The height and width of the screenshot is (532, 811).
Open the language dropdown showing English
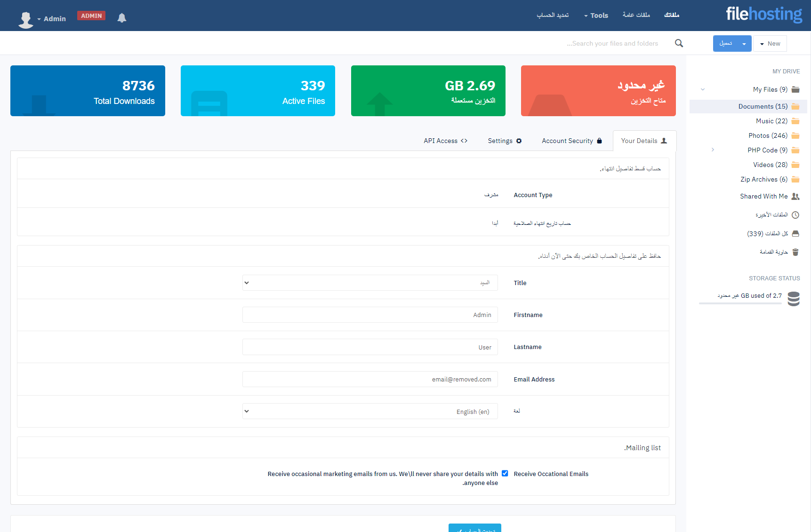(x=370, y=411)
